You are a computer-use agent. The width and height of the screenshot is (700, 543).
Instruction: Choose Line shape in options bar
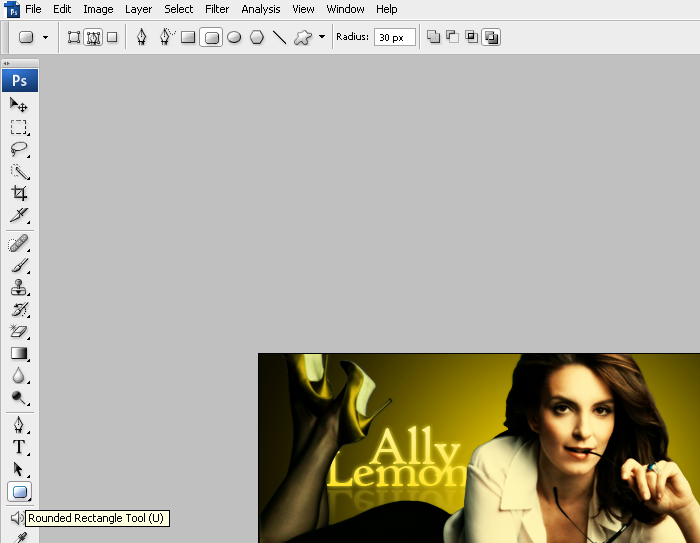click(279, 38)
